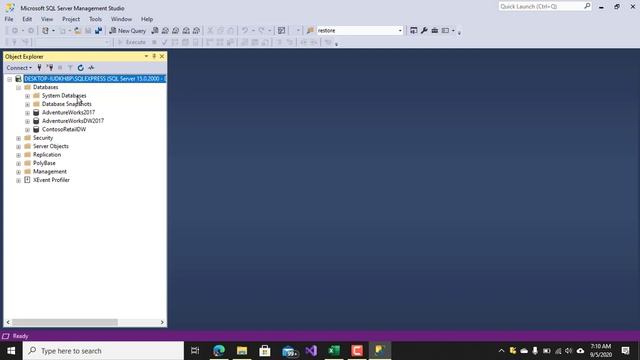Collapse the SQLEXPRESS server node
The width and height of the screenshot is (640, 360).
pyautogui.click(x=9, y=79)
